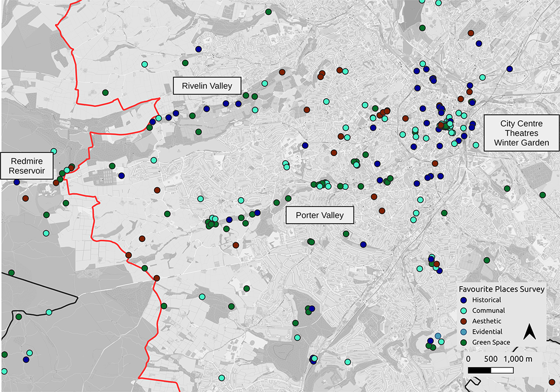The width and height of the screenshot is (560, 392).
Task: Click the 'Green Space' legend text
Action: [491, 342]
